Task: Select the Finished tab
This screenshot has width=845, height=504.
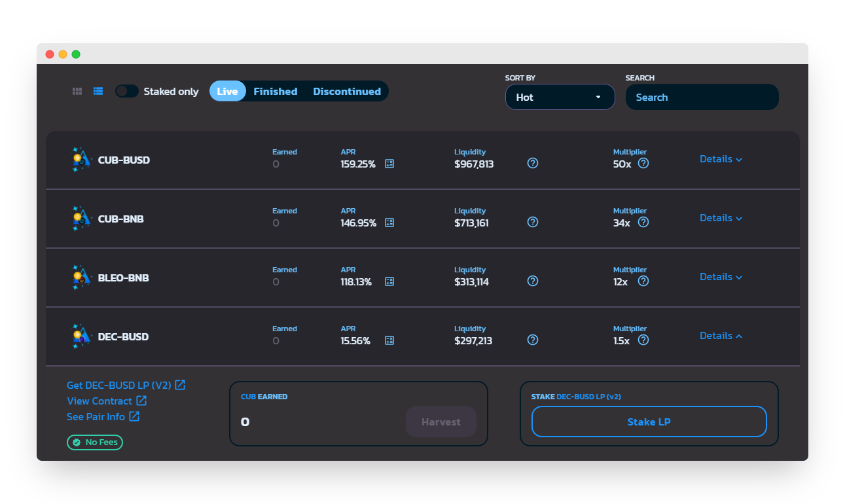Action: 276,91
